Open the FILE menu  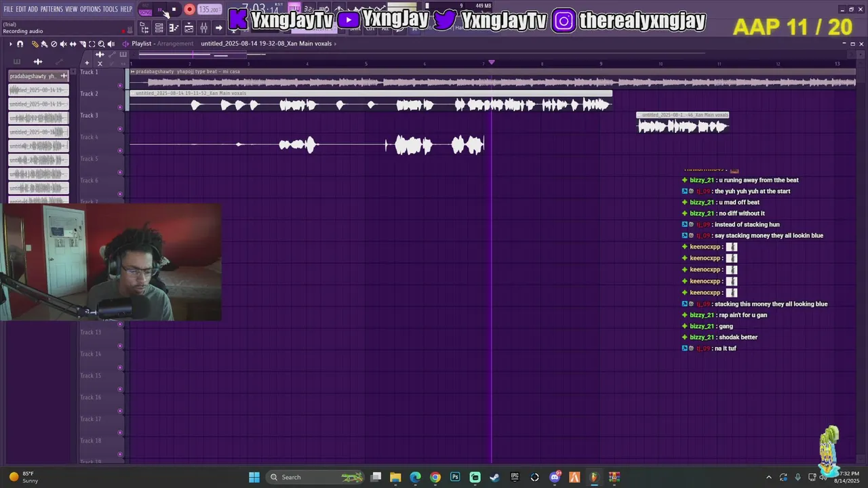[x=9, y=9]
